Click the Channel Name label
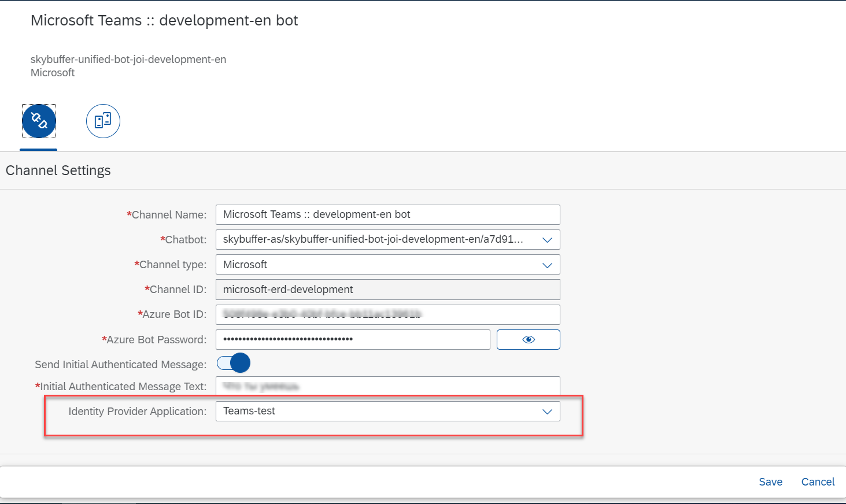The width and height of the screenshot is (846, 504). tap(167, 215)
